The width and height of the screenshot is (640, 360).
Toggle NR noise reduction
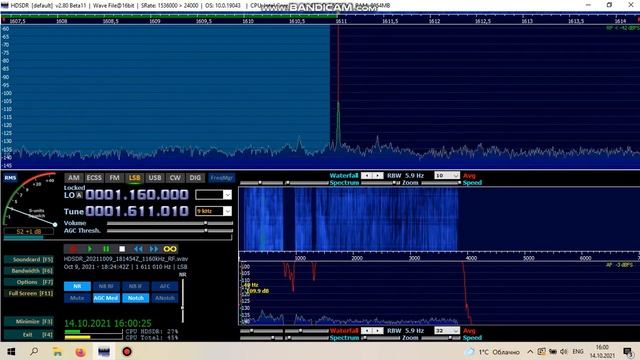coord(77,286)
